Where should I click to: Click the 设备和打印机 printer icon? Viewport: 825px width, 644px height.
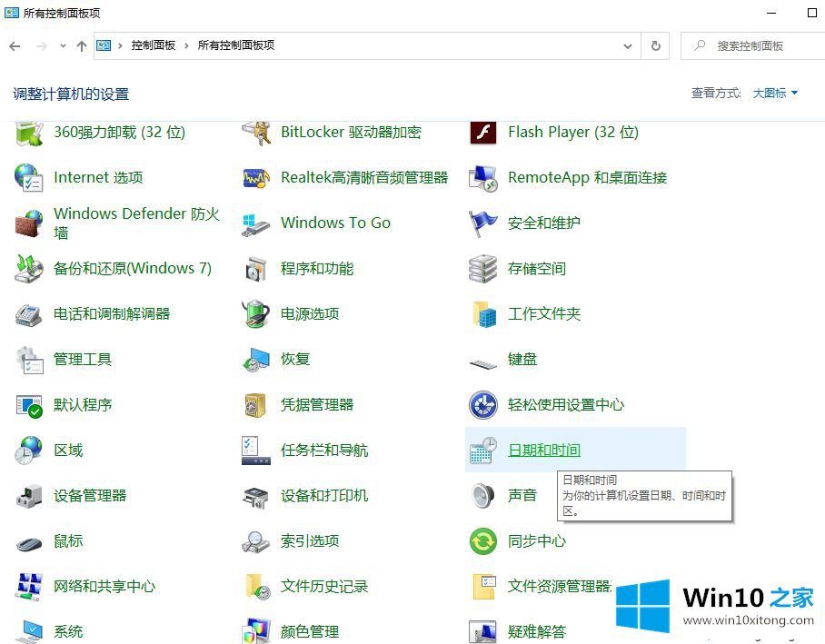pos(256,497)
